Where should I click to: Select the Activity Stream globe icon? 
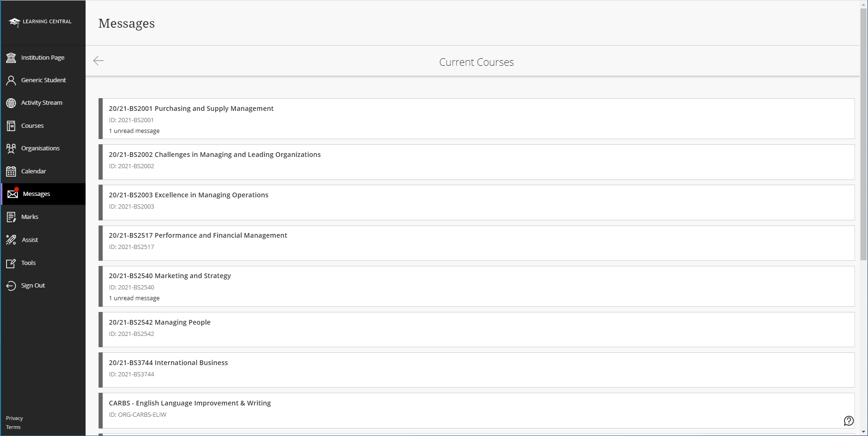pyautogui.click(x=11, y=102)
